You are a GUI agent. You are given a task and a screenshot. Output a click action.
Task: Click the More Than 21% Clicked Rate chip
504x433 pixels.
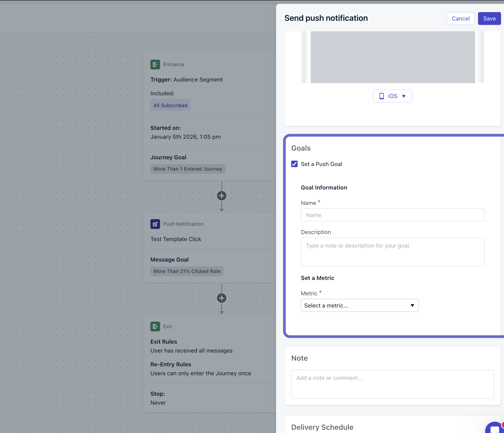tap(187, 271)
